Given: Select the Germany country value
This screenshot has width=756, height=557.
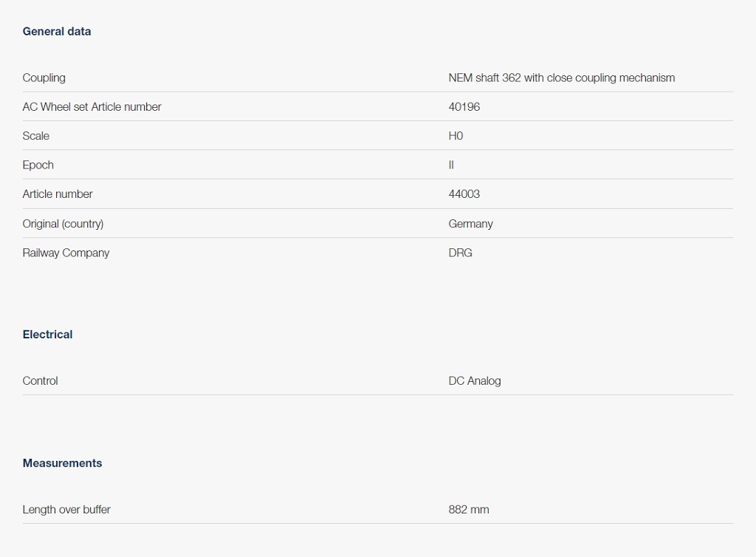Looking at the screenshot, I should click(x=470, y=223).
